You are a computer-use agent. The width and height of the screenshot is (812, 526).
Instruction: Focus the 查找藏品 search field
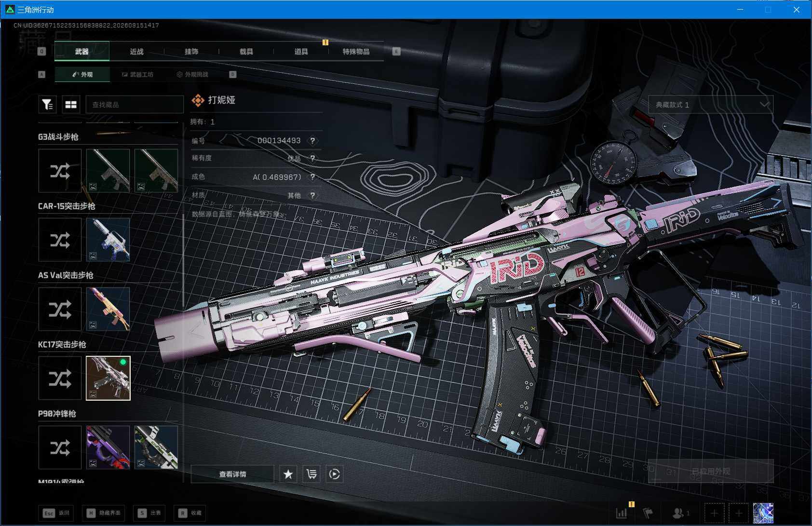tap(135, 105)
